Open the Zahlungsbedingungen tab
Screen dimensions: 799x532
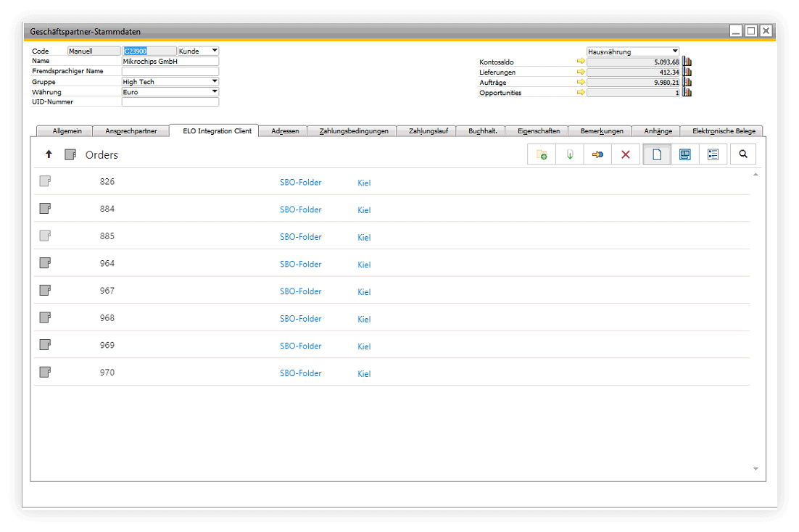(x=352, y=131)
